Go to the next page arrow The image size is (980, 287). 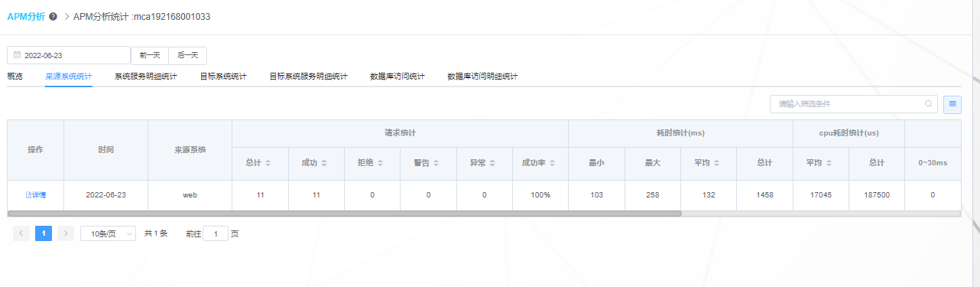pos(66,233)
